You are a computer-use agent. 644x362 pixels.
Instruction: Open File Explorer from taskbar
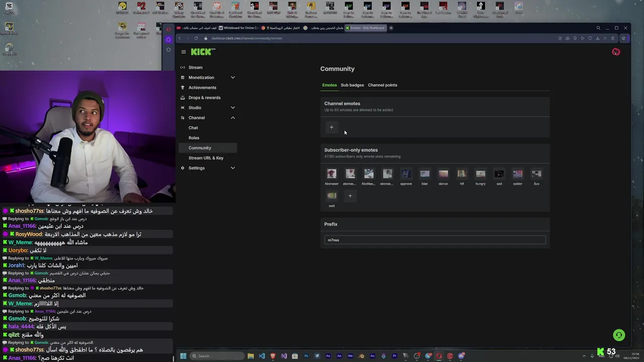click(251, 356)
